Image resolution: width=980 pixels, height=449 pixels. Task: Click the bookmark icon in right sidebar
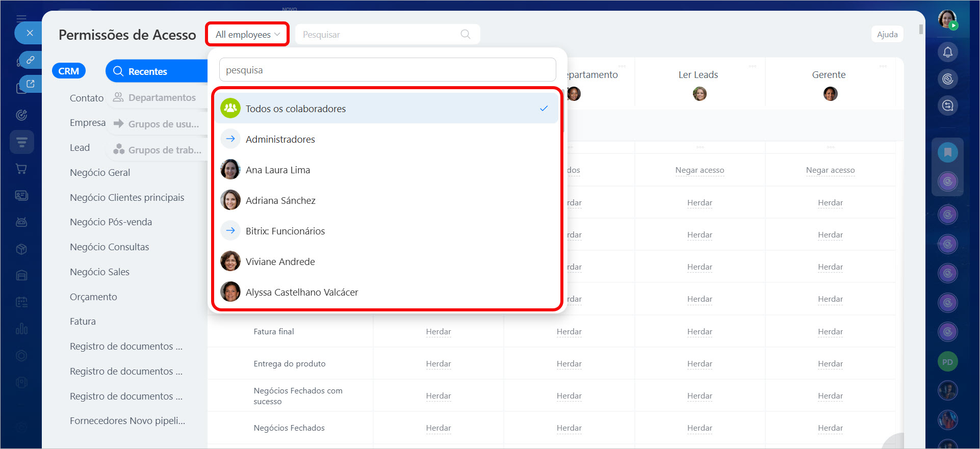pyautogui.click(x=947, y=152)
